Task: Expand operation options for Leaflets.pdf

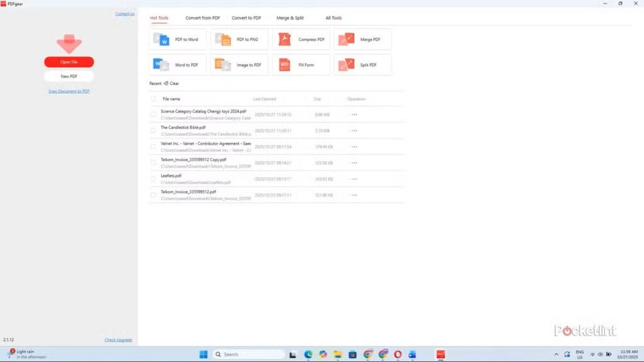Action: (354, 179)
